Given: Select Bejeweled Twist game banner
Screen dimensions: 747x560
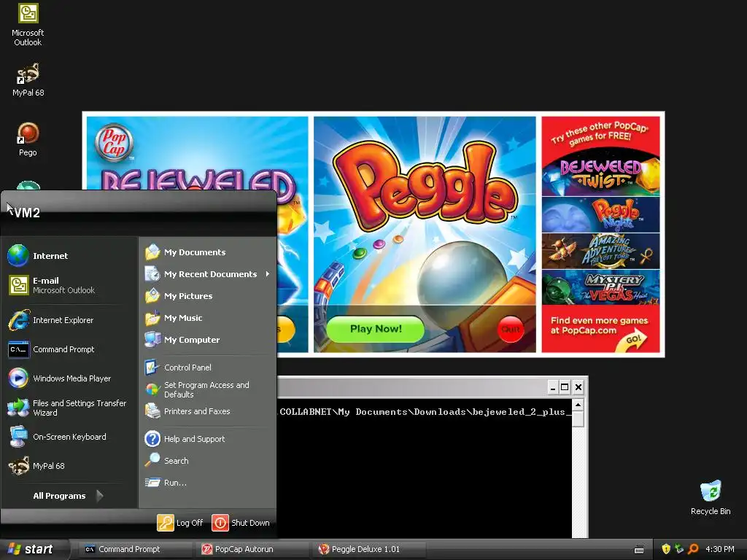Looking at the screenshot, I should [600, 174].
